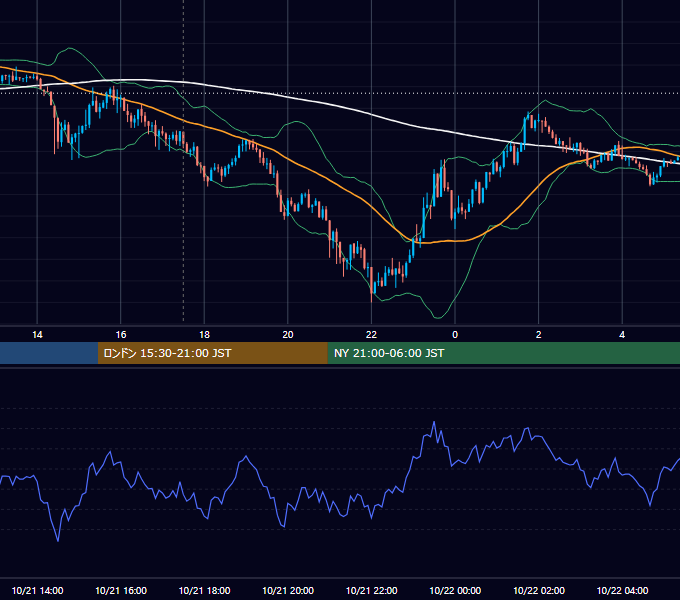Click the 22 hour axis label

[x=371, y=335]
